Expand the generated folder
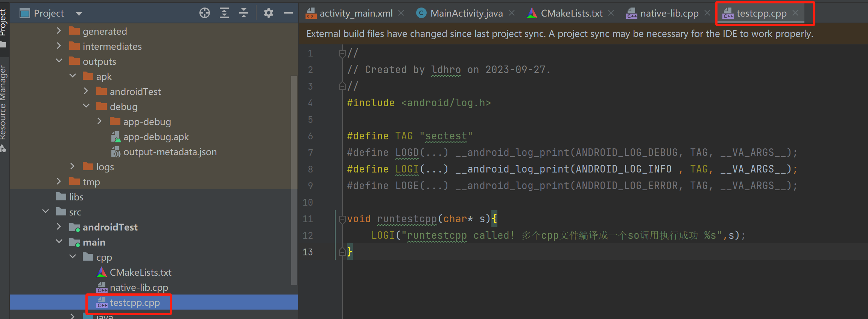 (x=59, y=31)
